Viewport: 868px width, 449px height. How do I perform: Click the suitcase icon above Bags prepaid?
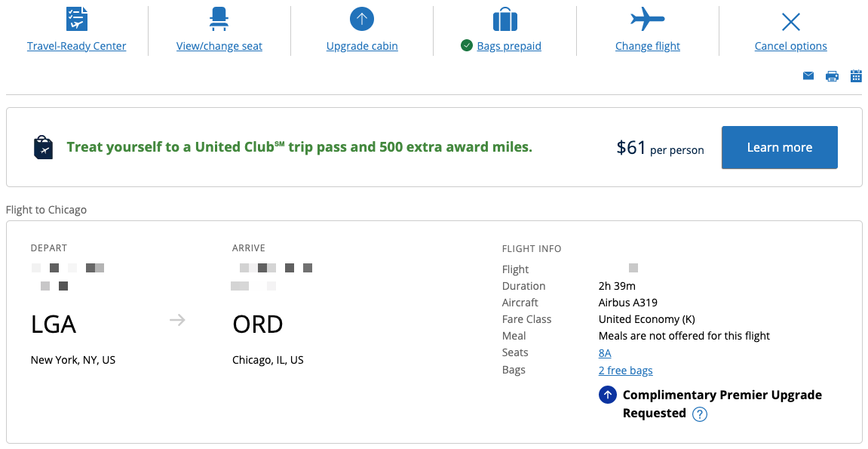point(505,20)
